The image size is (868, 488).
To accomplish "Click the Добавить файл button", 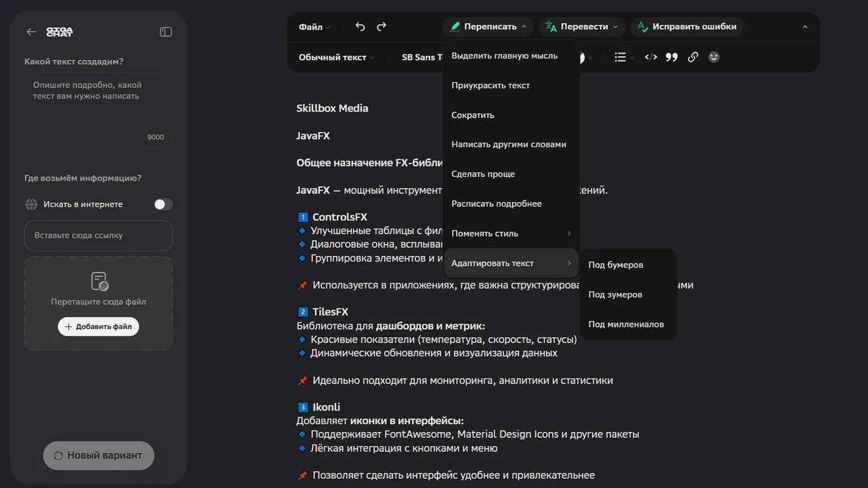I will tap(99, 327).
